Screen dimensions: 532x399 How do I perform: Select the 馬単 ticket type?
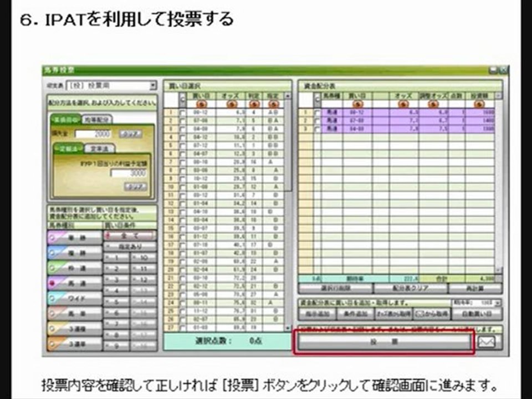click(x=75, y=314)
